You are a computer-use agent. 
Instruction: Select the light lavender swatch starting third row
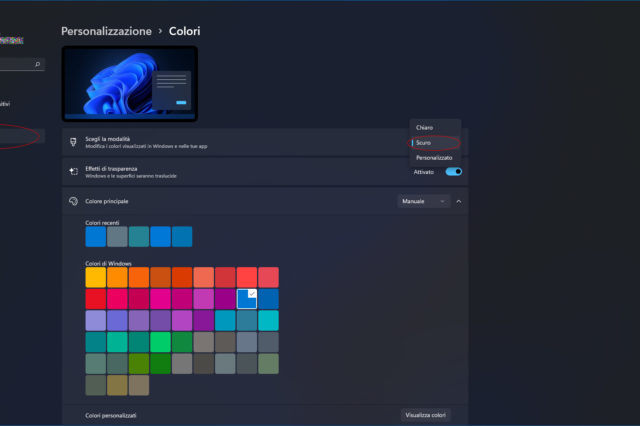coord(96,321)
